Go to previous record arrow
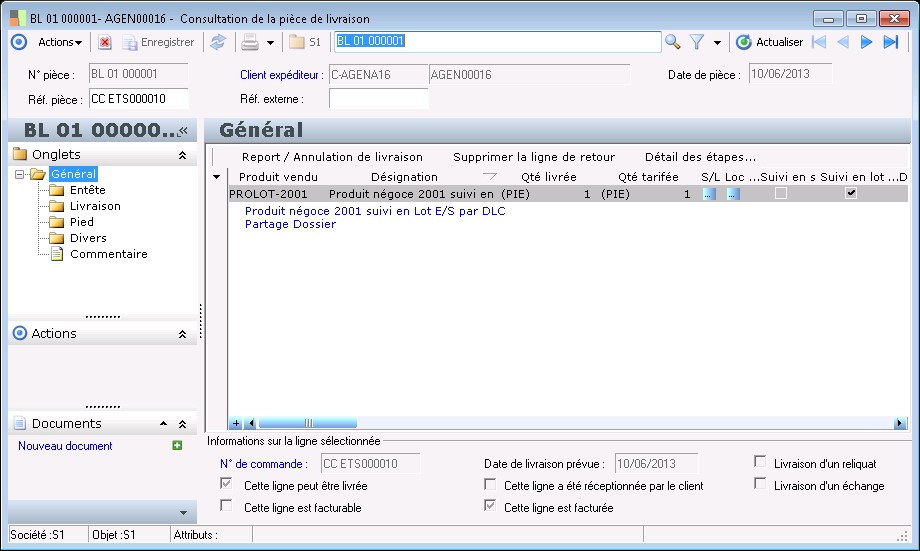Screen dimensions: 920x551 [843, 42]
